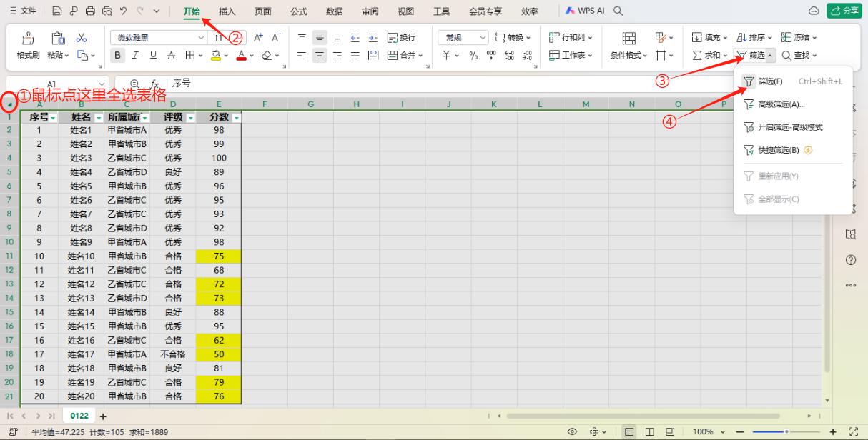Click the WPS AI button
Image resolution: width=868 pixels, height=440 pixels.
click(x=585, y=11)
